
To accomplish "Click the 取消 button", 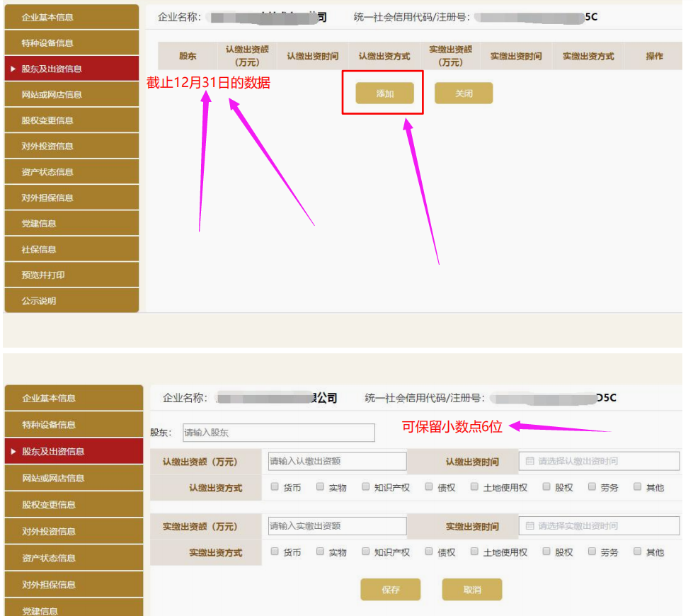I will pyautogui.click(x=471, y=589).
